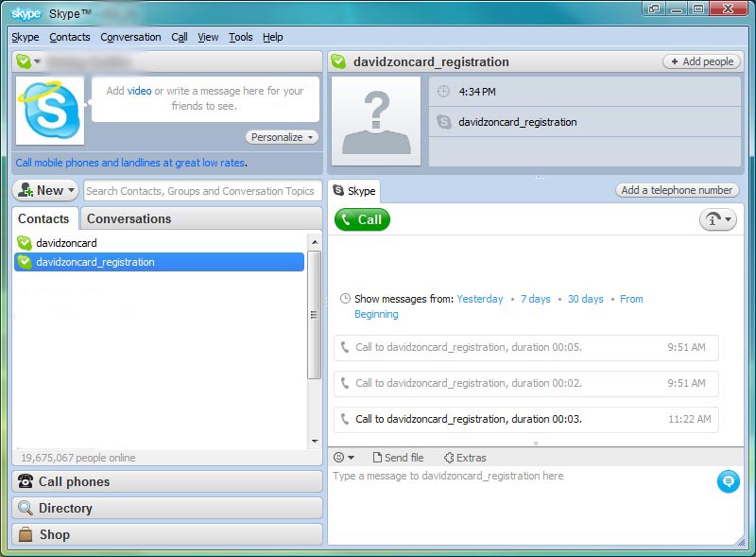Open the Skype menu
The image size is (756, 557).
[x=26, y=37]
